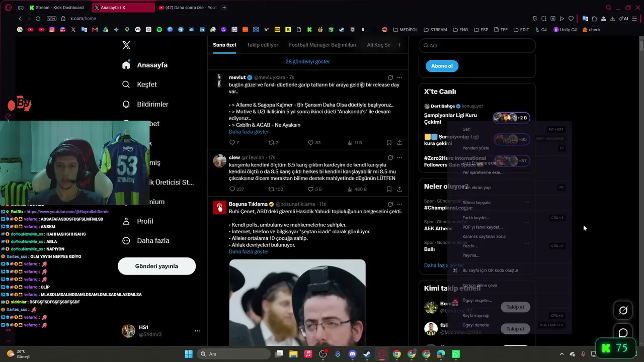Open Grok actions on Boşuna Tıklama's post
The image size is (644, 362).
(390, 204)
